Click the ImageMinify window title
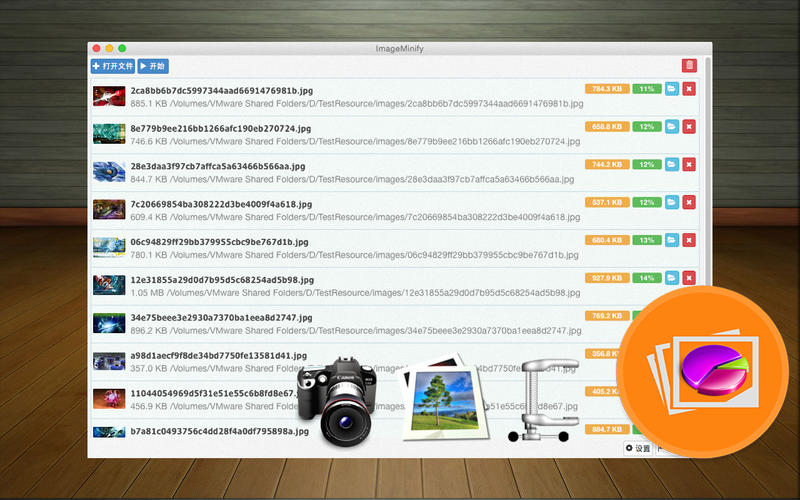This screenshot has width=800, height=500. (x=399, y=48)
